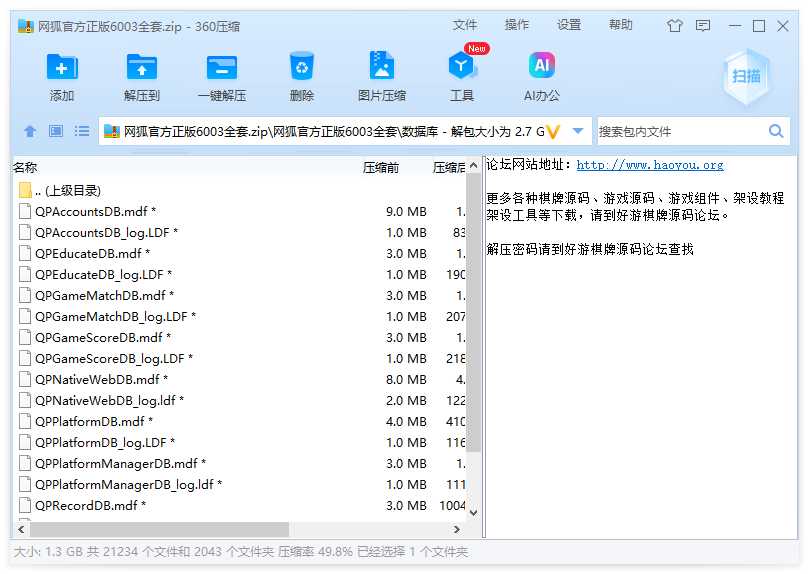Image resolution: width=809 pixels, height=574 pixels.
Task: Open the 图片压缩 image compression tool
Action: pos(382,65)
